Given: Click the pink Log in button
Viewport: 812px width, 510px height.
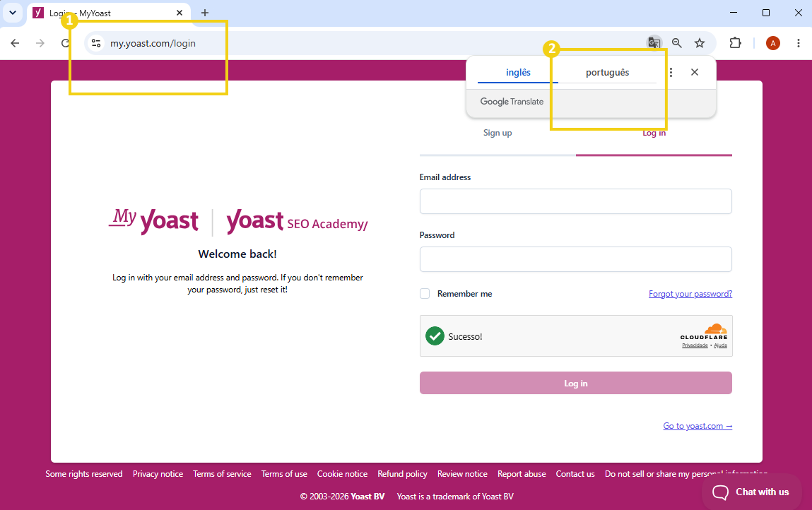Looking at the screenshot, I should click(575, 383).
